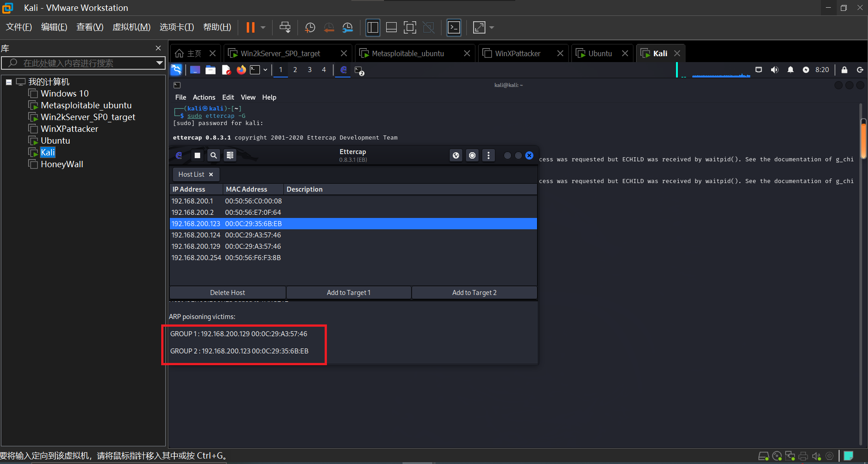Click the Ettercap stop MITM round icon

(x=472, y=155)
